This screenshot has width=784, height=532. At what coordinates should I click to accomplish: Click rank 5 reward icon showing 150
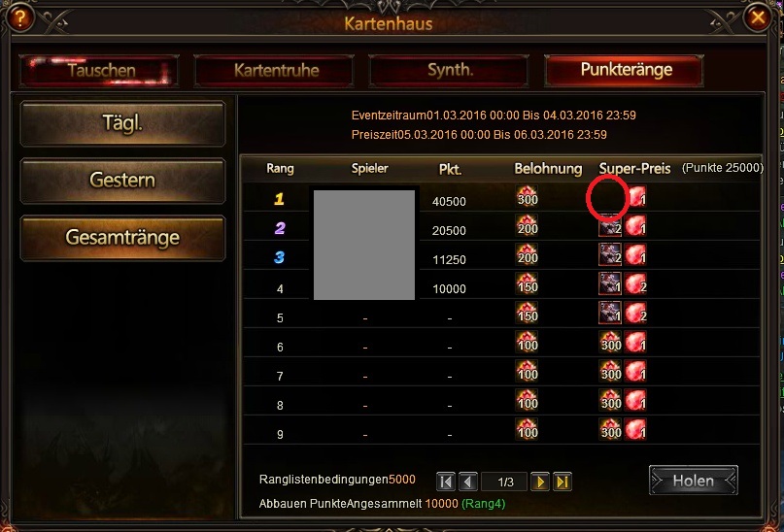tap(527, 314)
